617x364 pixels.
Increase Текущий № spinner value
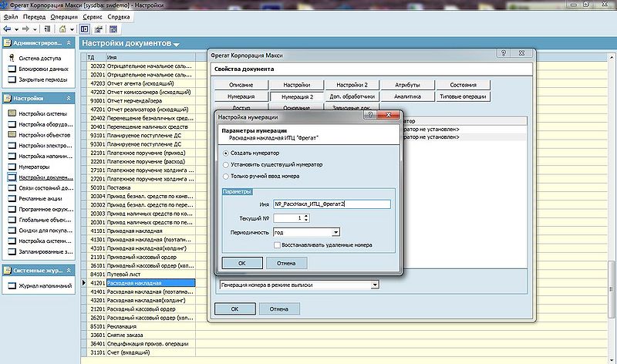coord(306,216)
